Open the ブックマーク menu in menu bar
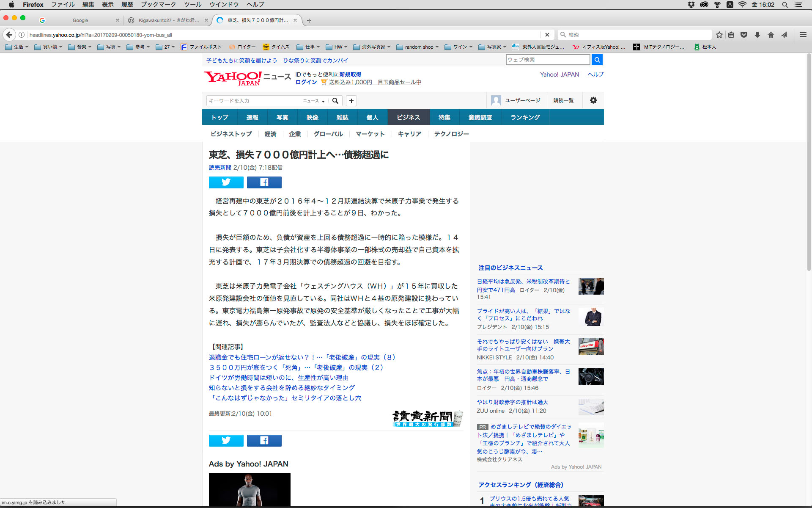This screenshot has height=508, width=812. click(158, 5)
